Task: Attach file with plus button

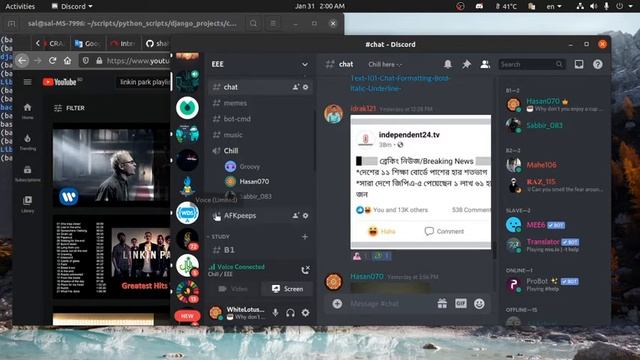Action: point(337,304)
